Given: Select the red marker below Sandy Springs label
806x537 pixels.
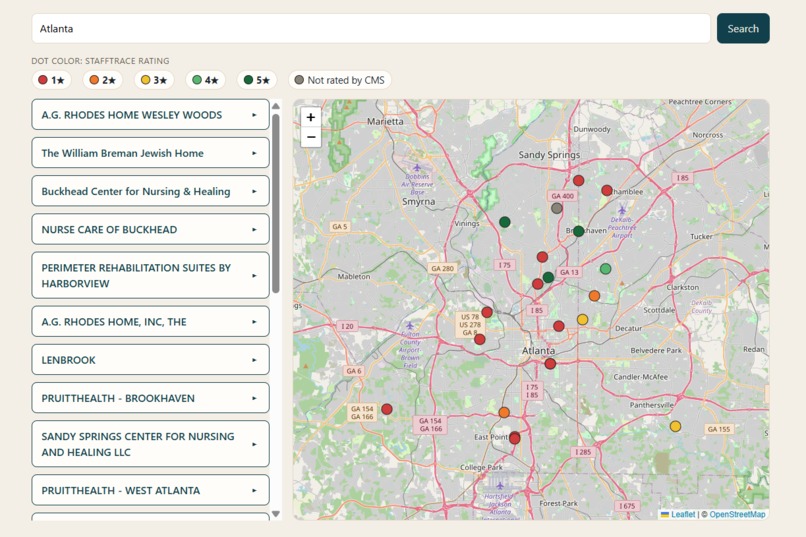Looking at the screenshot, I should pyautogui.click(x=578, y=180).
